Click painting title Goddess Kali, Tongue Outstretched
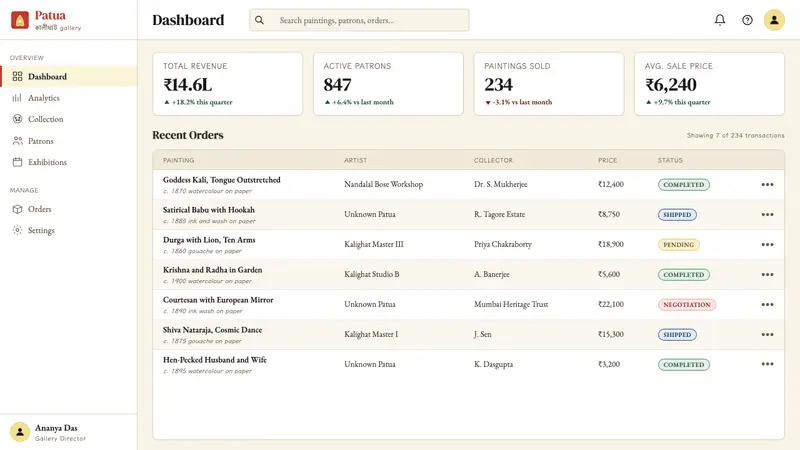 click(x=221, y=180)
